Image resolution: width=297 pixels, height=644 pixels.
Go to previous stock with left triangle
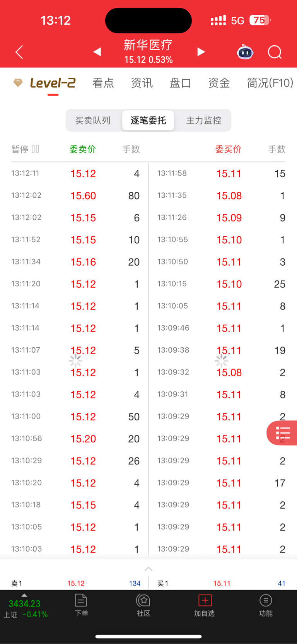click(x=97, y=52)
